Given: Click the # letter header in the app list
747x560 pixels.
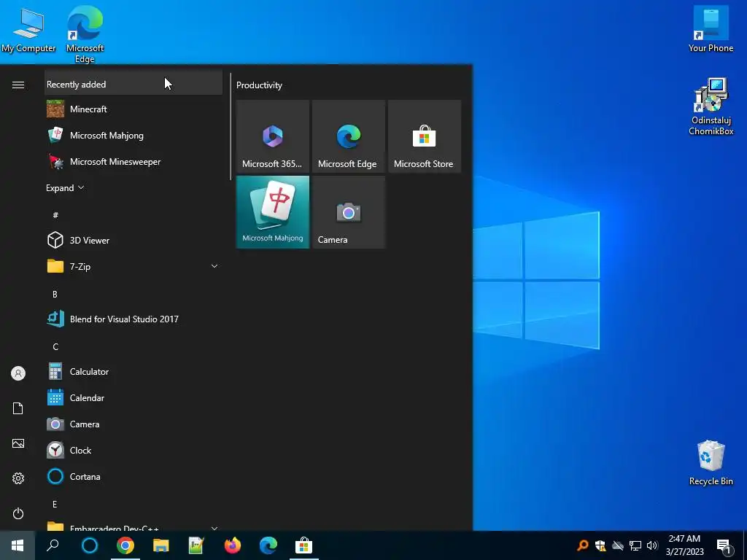Looking at the screenshot, I should point(55,215).
